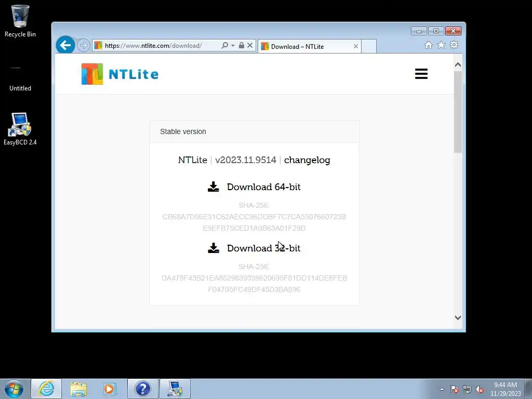Close the Download – NTLite tab
Viewport: 532px width, 399px height.
(355, 46)
